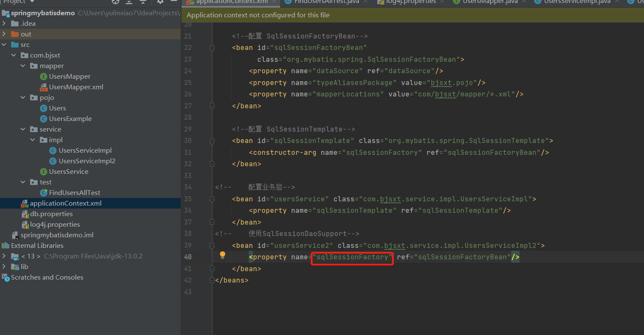Click the External Libraries icon
644x335 pixels.
[x=6, y=245]
